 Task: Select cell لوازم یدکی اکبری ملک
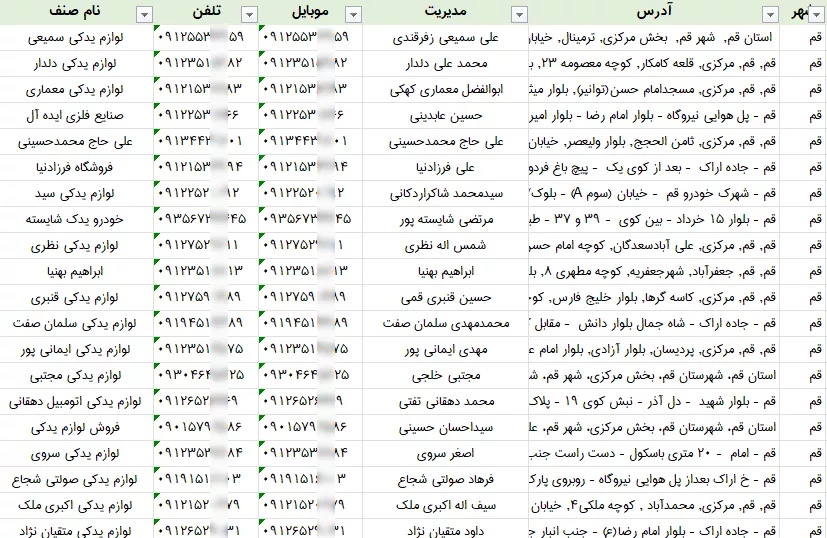coord(76,505)
